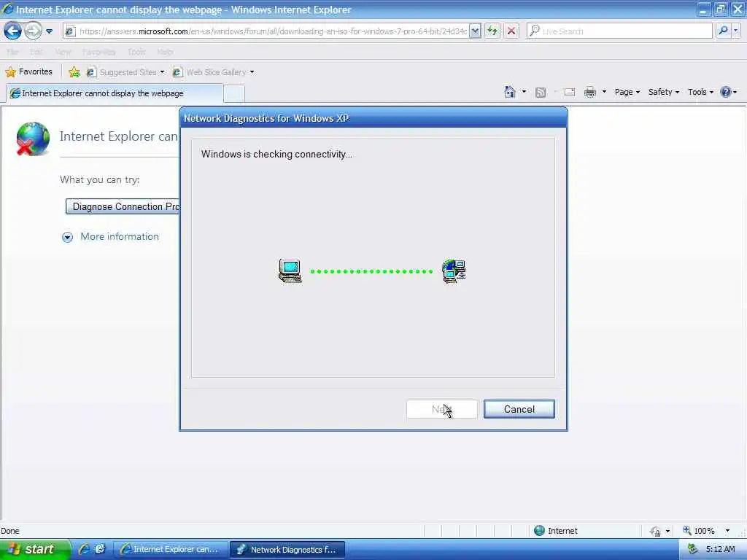Image resolution: width=747 pixels, height=560 pixels.
Task: Click the Print icon
Action: click(x=589, y=92)
